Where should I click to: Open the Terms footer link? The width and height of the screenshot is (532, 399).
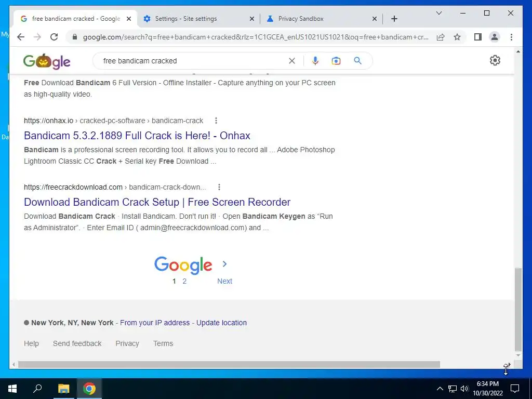(163, 343)
